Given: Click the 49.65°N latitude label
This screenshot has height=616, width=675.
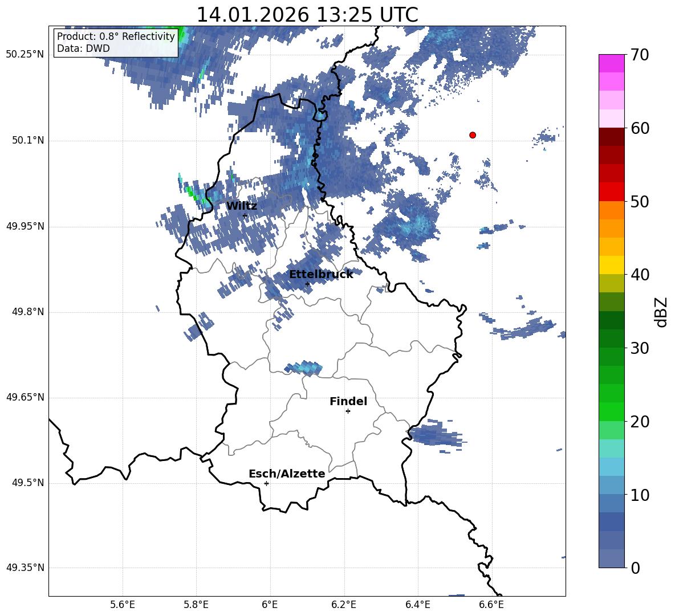Looking at the screenshot, I should point(25,397).
